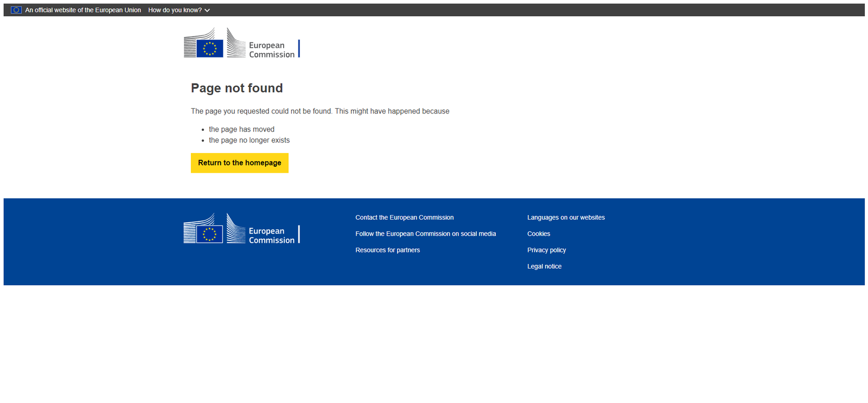Open the Privacy policy link

(546, 250)
